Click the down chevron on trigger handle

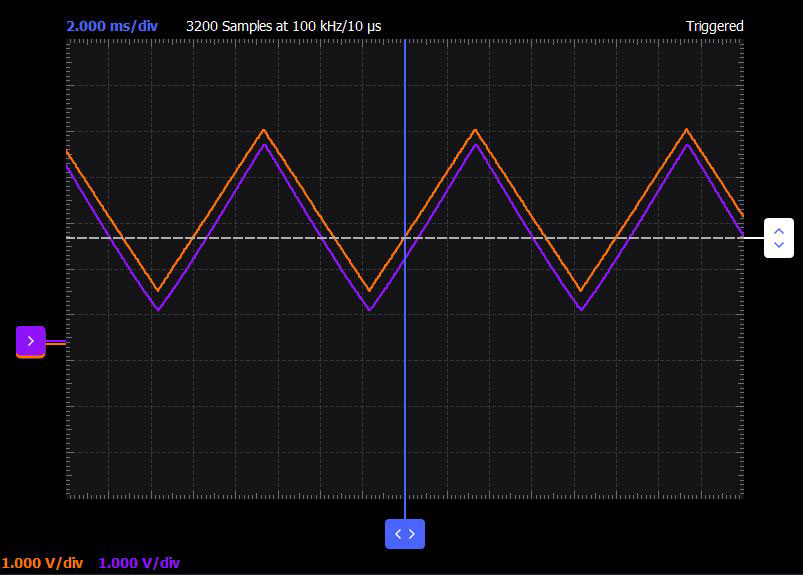coord(779,245)
